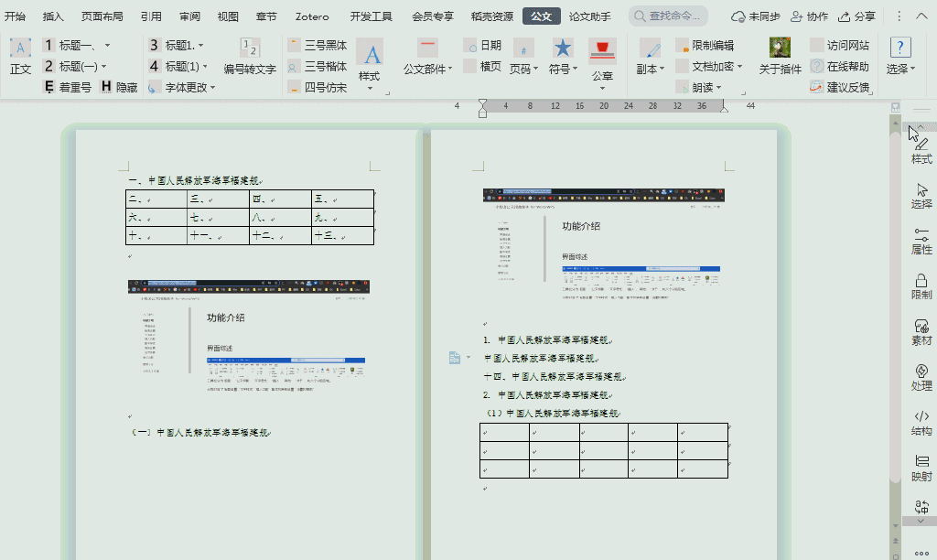Click the 横页 landscape page button
The image size is (937, 560).
point(482,66)
